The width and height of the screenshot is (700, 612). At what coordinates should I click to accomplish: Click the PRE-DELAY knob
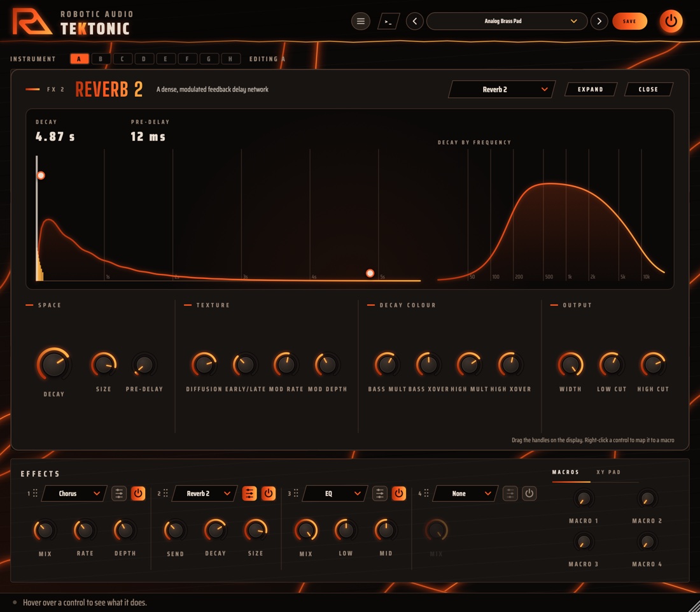pyautogui.click(x=144, y=364)
